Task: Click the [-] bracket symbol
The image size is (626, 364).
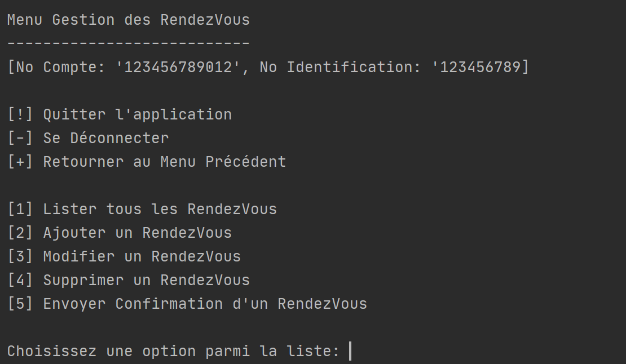Action: point(20,139)
